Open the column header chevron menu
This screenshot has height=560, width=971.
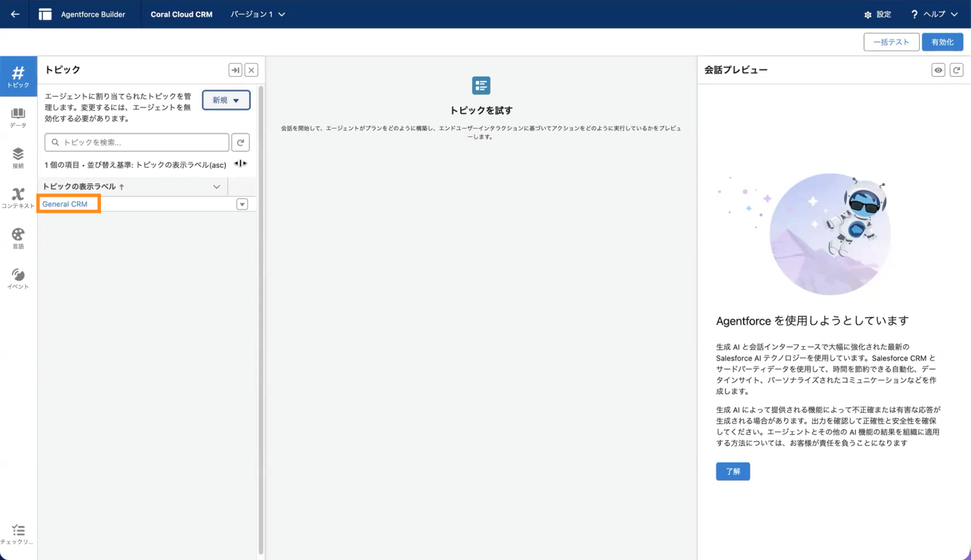tap(216, 187)
